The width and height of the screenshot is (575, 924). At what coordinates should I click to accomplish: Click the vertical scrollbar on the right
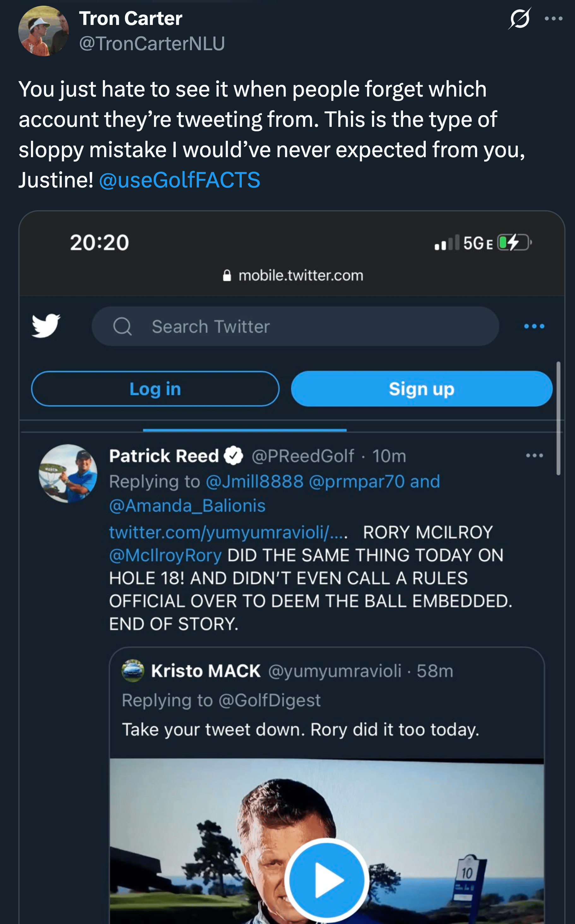point(558,418)
